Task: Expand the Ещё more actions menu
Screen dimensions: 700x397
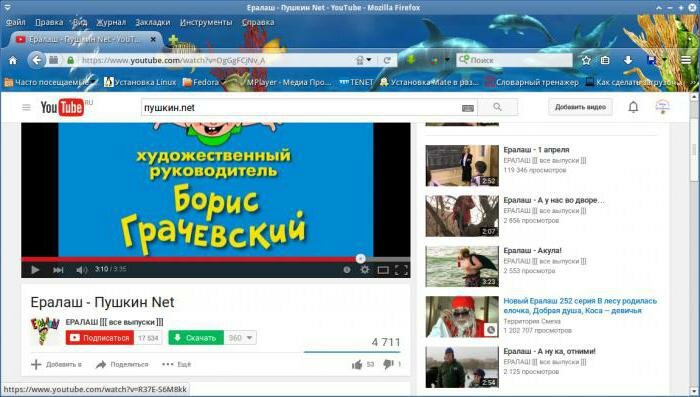Action: (177, 364)
